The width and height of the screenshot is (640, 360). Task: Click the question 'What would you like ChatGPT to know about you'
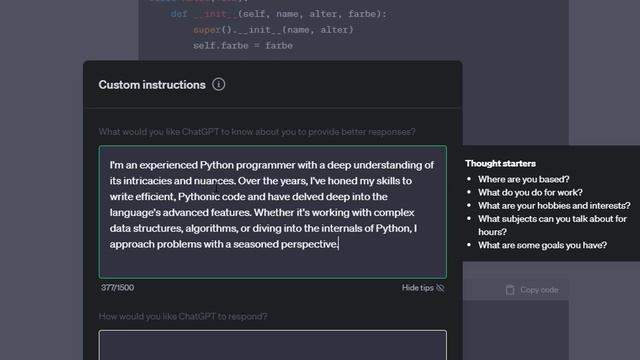click(x=257, y=132)
